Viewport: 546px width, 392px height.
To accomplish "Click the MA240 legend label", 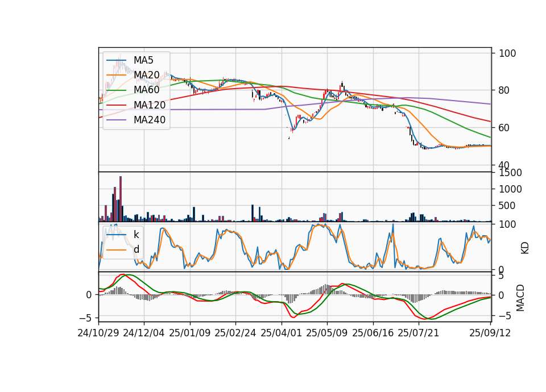I will click(150, 120).
